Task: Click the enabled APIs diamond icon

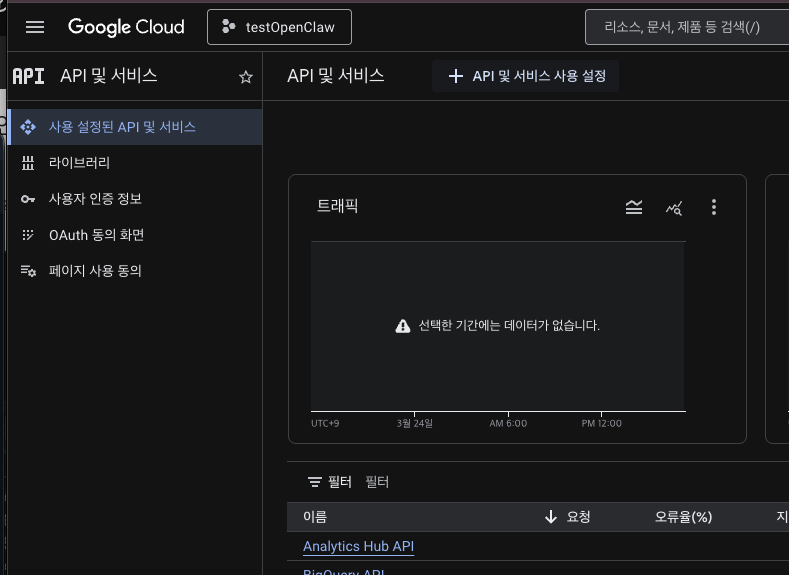Action: (x=28, y=127)
